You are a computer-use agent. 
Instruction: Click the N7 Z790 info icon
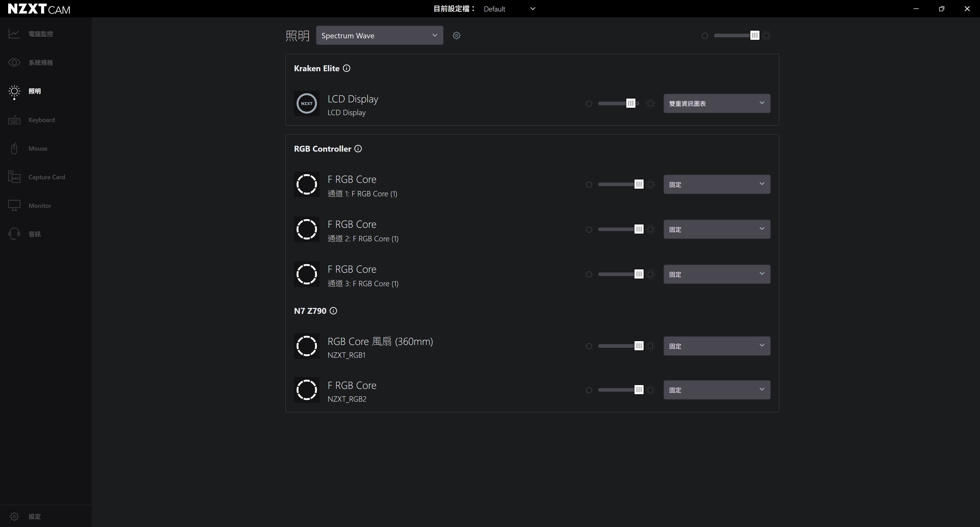pos(333,310)
